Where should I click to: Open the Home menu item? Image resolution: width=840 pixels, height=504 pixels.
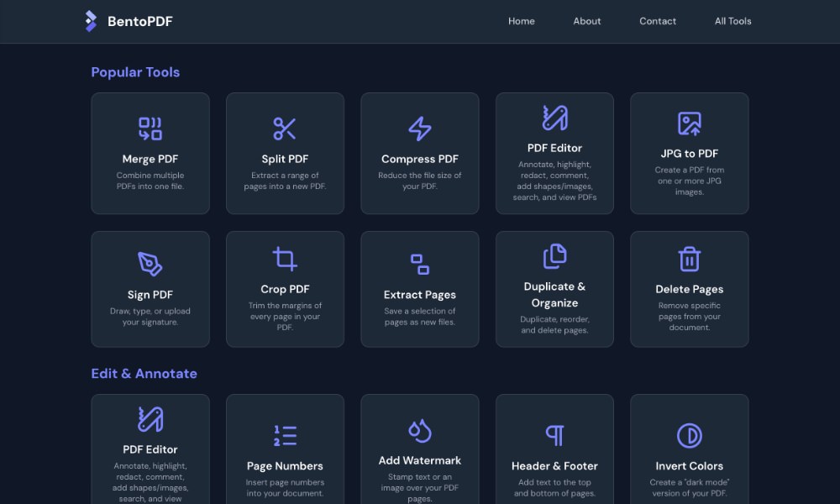(522, 21)
